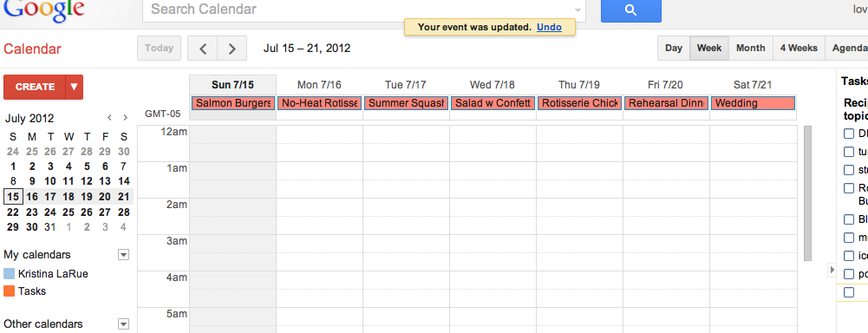
Task: Switch to Day view
Action: coord(674,48)
